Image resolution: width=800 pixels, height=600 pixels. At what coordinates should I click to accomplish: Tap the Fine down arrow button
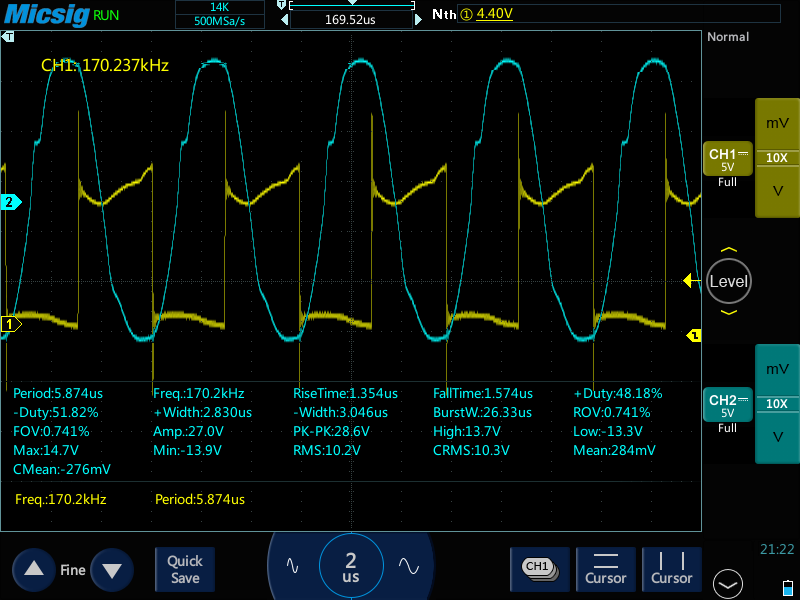(112, 569)
